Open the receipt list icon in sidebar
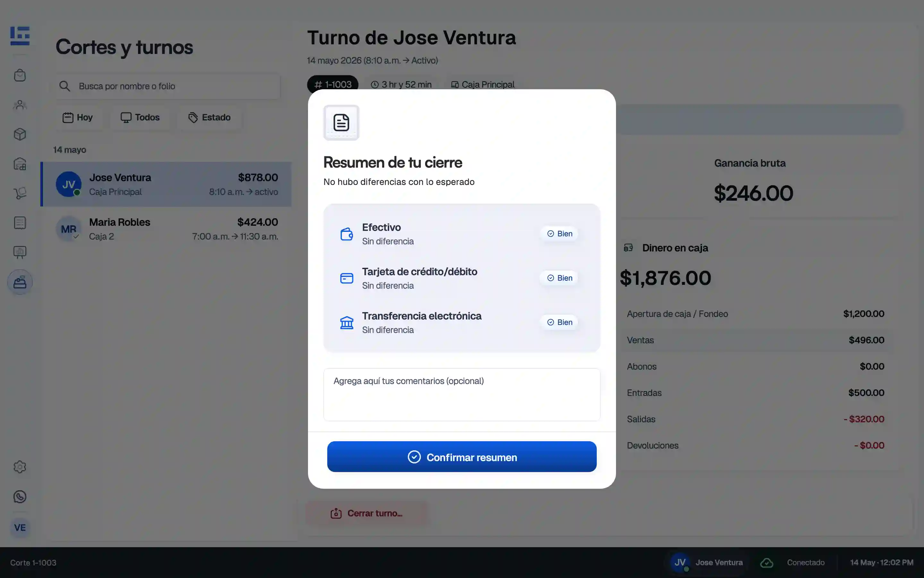 pos(20,223)
